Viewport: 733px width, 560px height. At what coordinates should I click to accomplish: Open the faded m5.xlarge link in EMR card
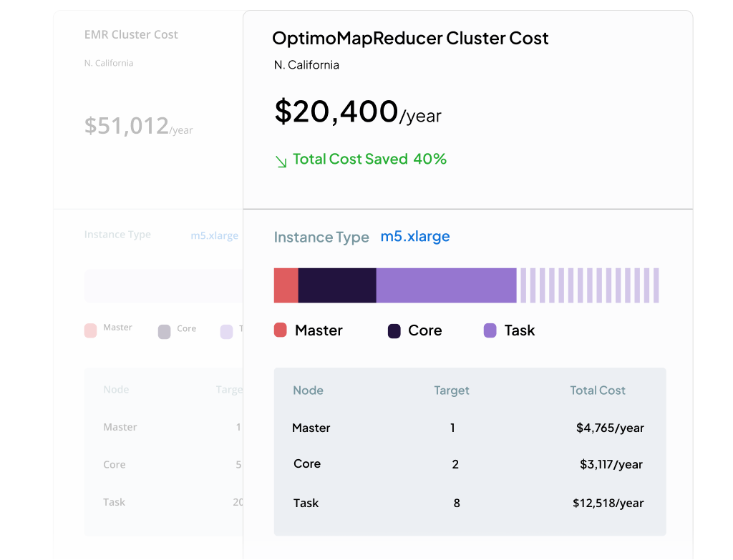[214, 235]
